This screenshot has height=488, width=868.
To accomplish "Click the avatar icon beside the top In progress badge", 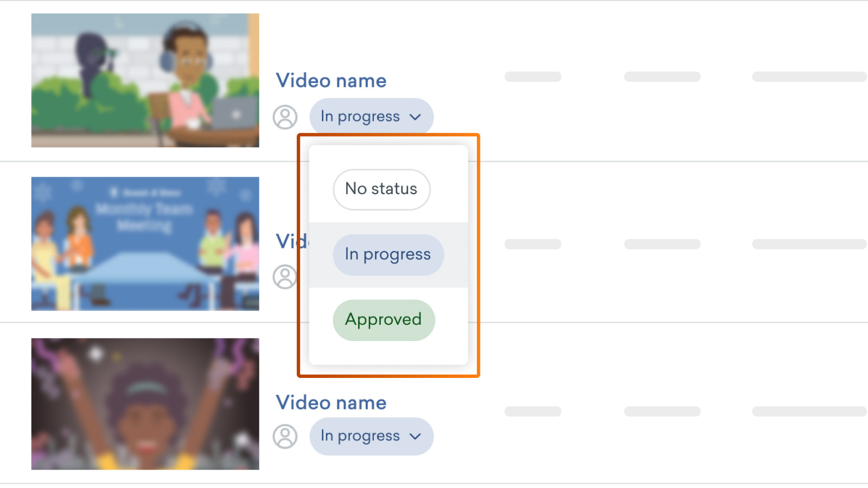I will [x=285, y=117].
